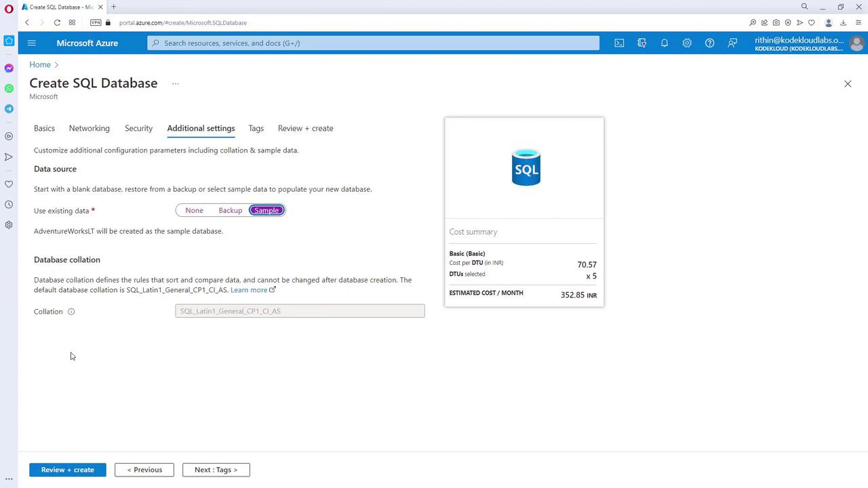Open Telegram in the Opera sidebar

coord(9,108)
